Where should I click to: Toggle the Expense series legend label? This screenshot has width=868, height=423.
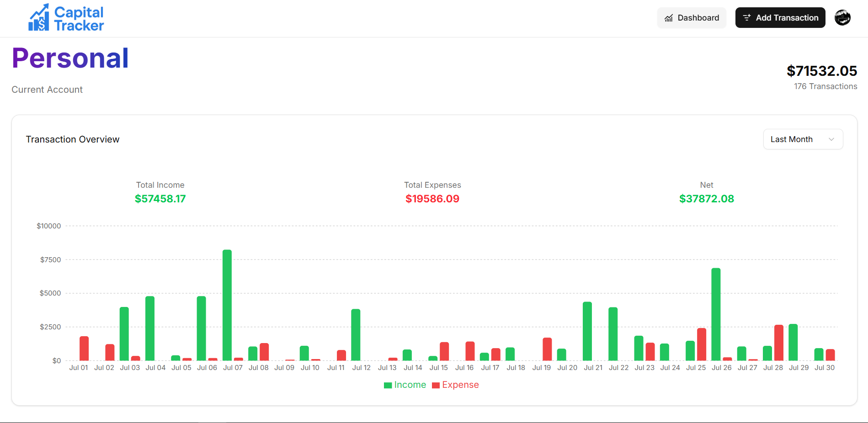click(x=460, y=385)
